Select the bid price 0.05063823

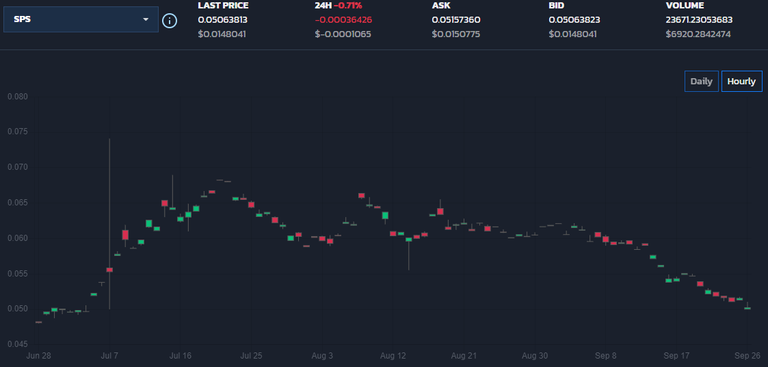click(574, 20)
